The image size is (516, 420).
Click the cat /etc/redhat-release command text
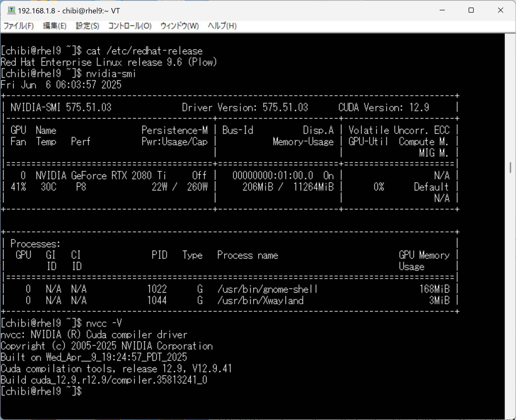[x=144, y=51]
